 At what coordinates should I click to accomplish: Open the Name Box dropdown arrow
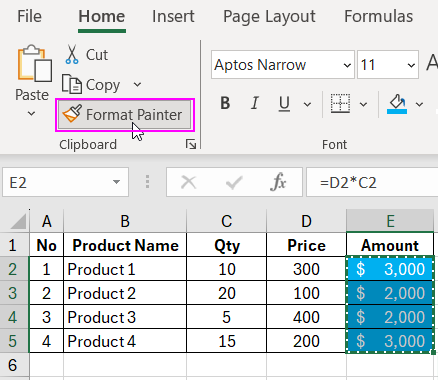tap(116, 182)
